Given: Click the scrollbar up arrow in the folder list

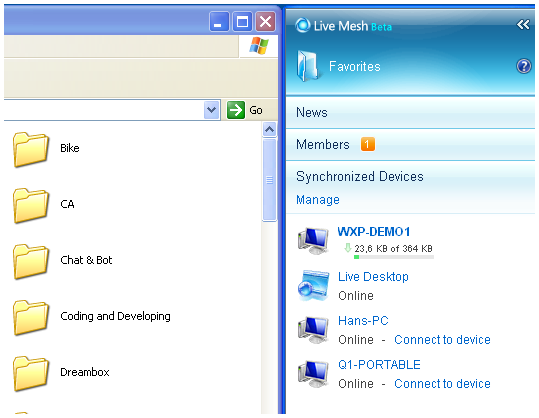Looking at the screenshot, I should click(x=270, y=129).
